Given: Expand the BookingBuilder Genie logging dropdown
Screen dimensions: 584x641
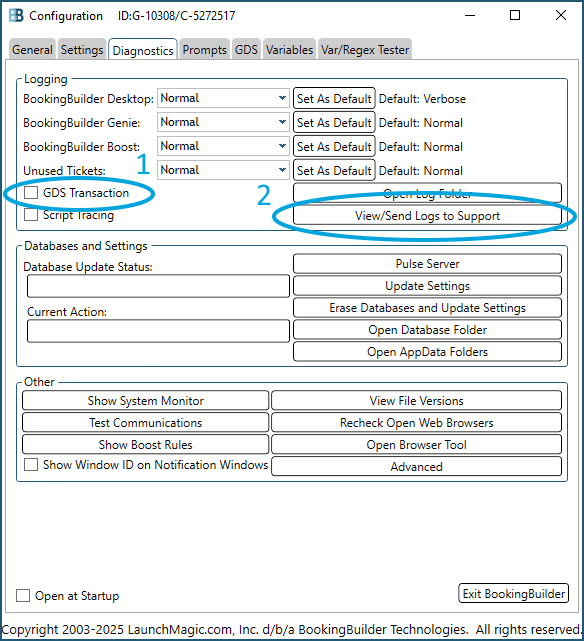Looking at the screenshot, I should [223, 122].
